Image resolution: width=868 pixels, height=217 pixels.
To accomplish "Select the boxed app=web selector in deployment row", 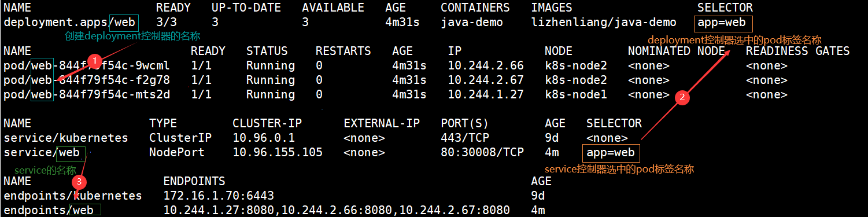I will click(723, 23).
